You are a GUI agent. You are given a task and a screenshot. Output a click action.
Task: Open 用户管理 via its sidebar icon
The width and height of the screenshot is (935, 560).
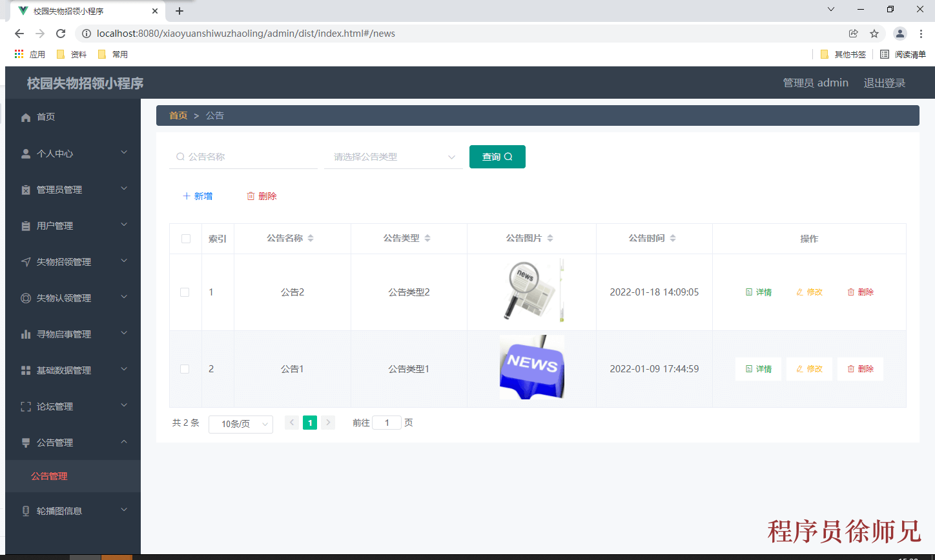point(25,225)
